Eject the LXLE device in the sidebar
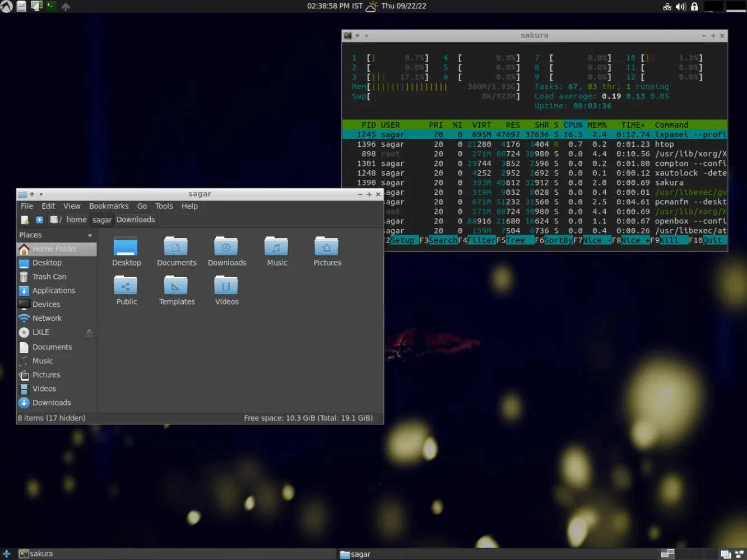 (x=89, y=332)
